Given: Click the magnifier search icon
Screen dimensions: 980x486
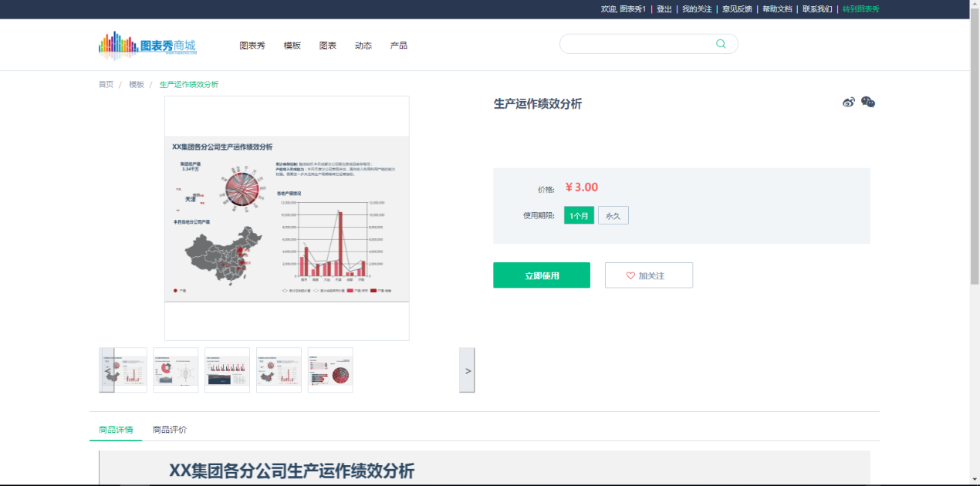Looking at the screenshot, I should [721, 44].
